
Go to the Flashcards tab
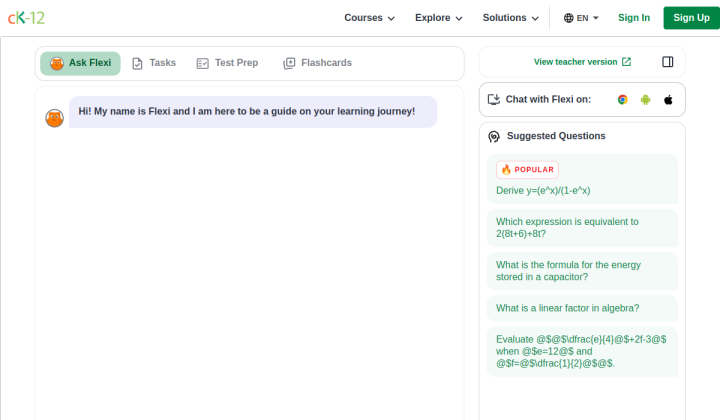317,63
